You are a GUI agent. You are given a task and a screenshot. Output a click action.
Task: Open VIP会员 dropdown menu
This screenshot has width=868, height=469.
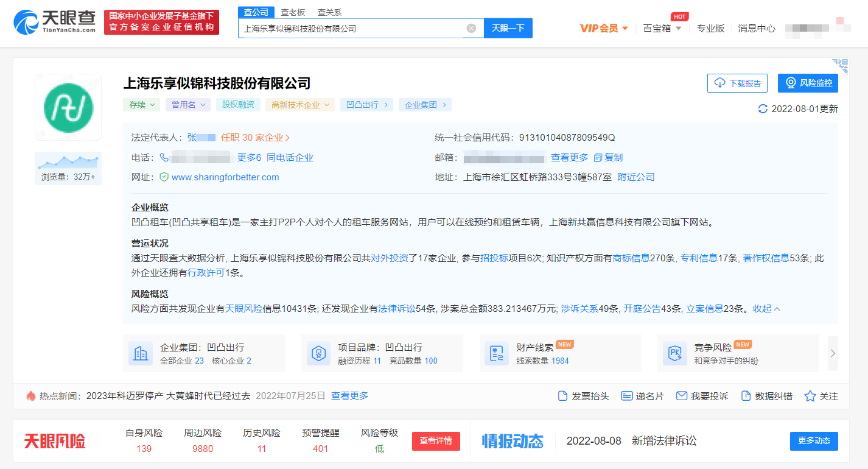click(604, 28)
